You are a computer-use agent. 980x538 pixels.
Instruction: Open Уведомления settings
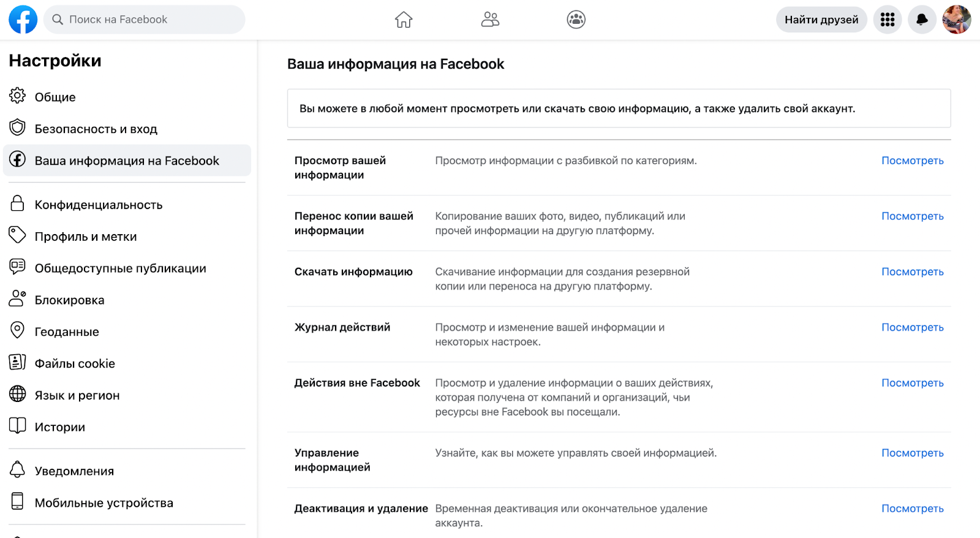coord(127,471)
